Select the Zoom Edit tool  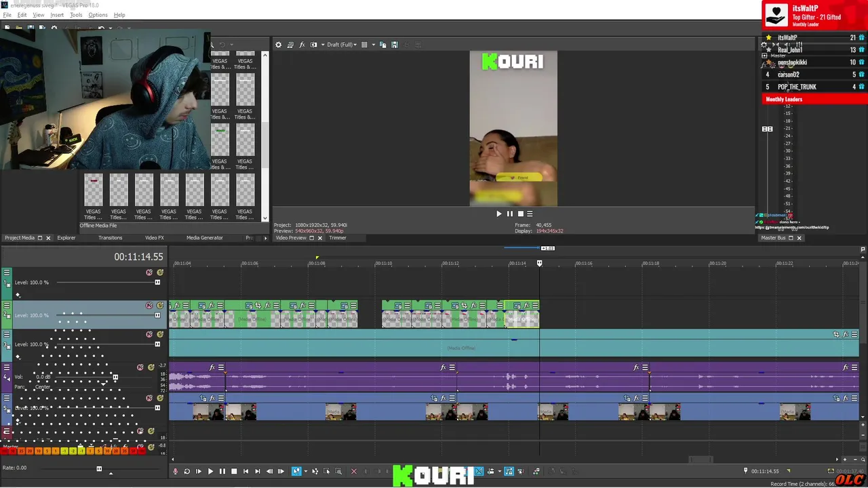tap(338, 471)
